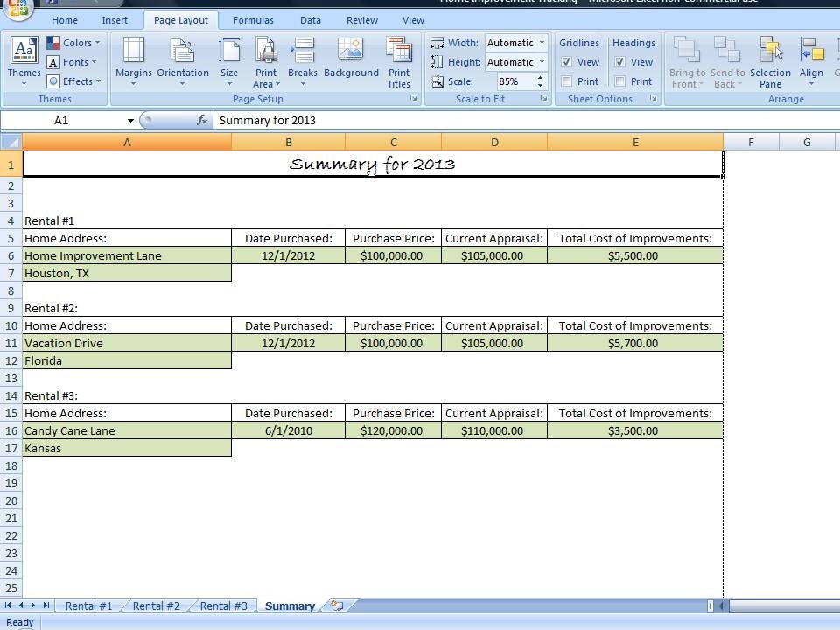The height and width of the screenshot is (630, 840).
Task: Click the insert function fx icon
Action: (202, 120)
